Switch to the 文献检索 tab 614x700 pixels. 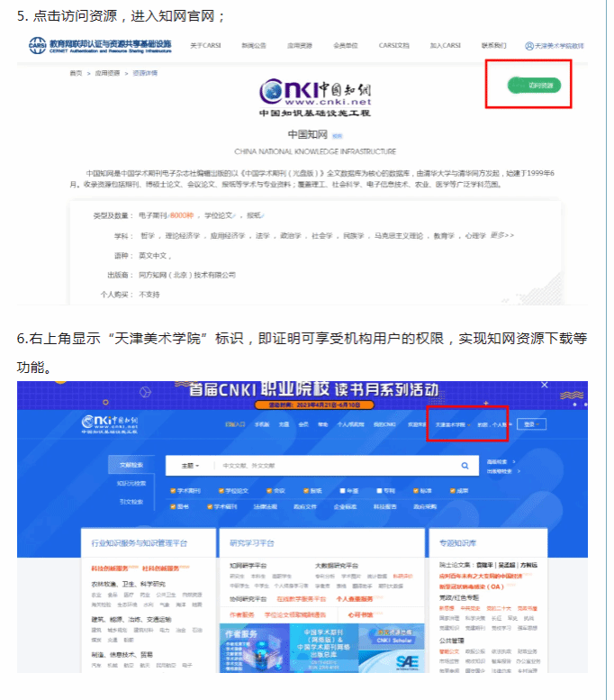(x=131, y=466)
